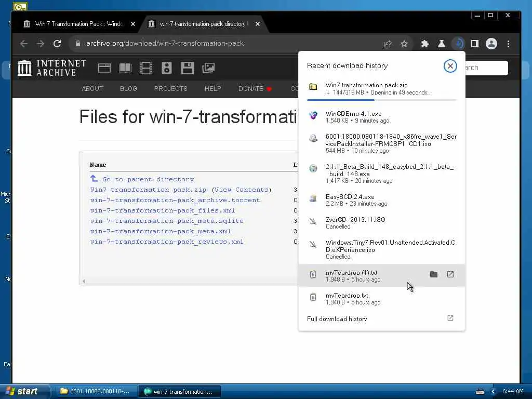
Task: Select the cancelled Windows.Tiny7 iso entry
Action: coord(381,249)
